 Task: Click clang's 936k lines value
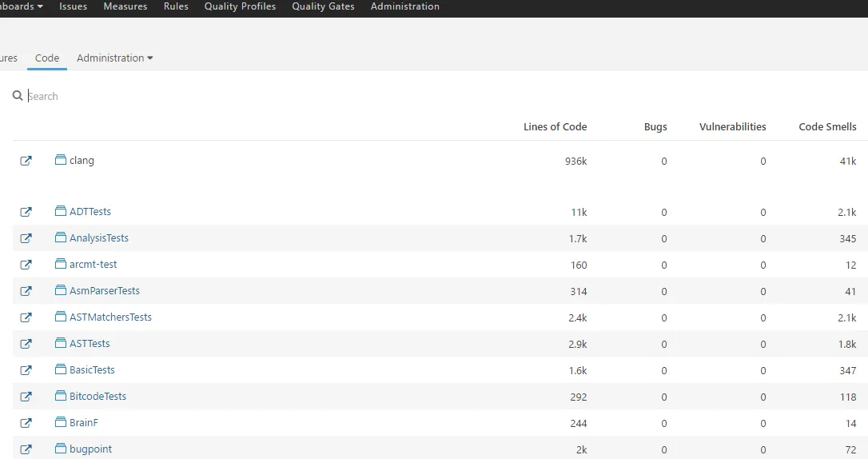click(x=575, y=161)
